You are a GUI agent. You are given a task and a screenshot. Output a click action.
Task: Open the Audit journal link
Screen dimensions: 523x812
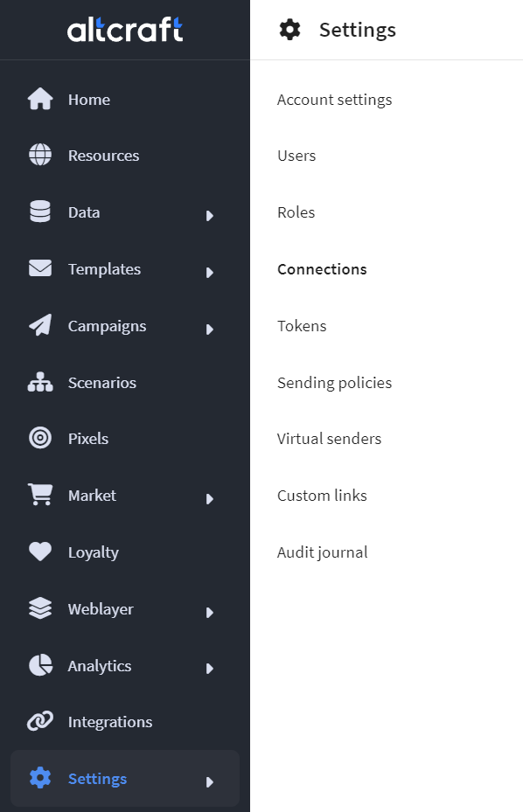pyautogui.click(x=323, y=552)
